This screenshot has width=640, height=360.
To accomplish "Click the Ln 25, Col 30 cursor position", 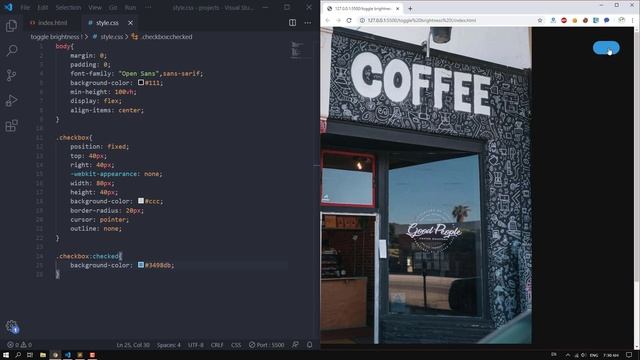I will pyautogui.click(x=133, y=345).
